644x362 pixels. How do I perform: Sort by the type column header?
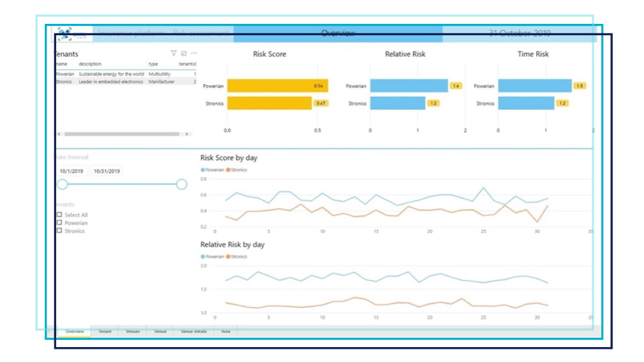[153, 64]
